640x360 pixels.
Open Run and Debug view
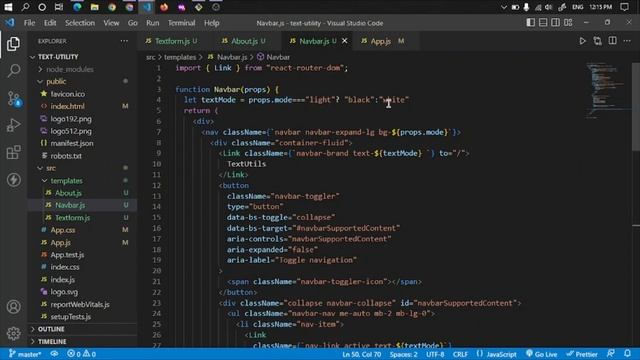[13, 125]
